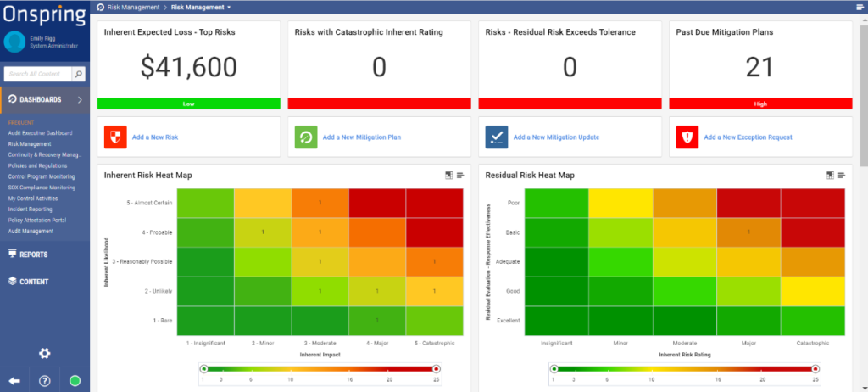Click the red Exception Request shield icon
This screenshot has width=868, height=392.
[x=687, y=137]
